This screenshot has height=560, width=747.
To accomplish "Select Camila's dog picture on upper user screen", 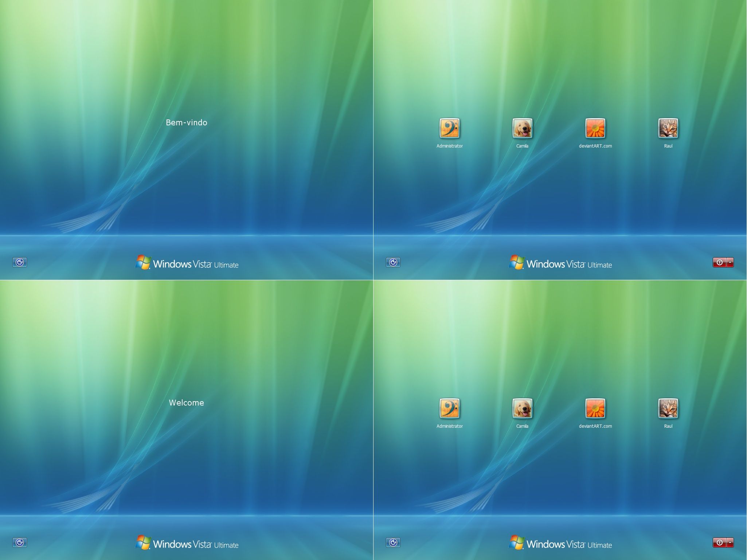I will (523, 128).
